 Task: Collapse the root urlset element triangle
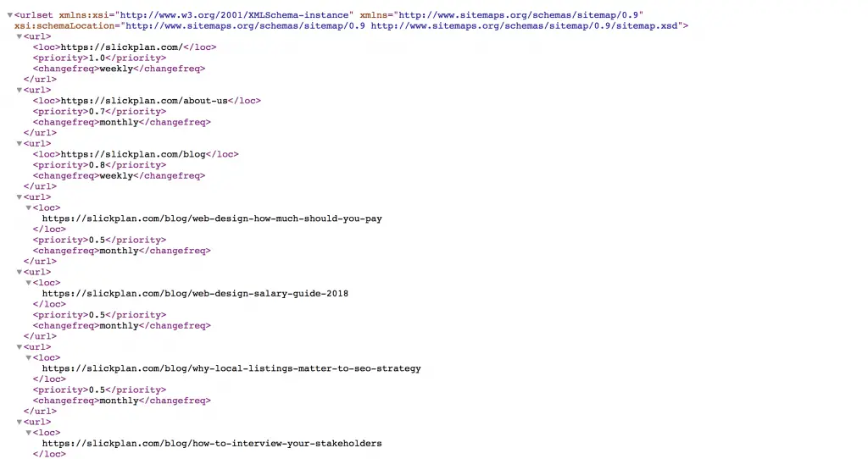point(9,15)
